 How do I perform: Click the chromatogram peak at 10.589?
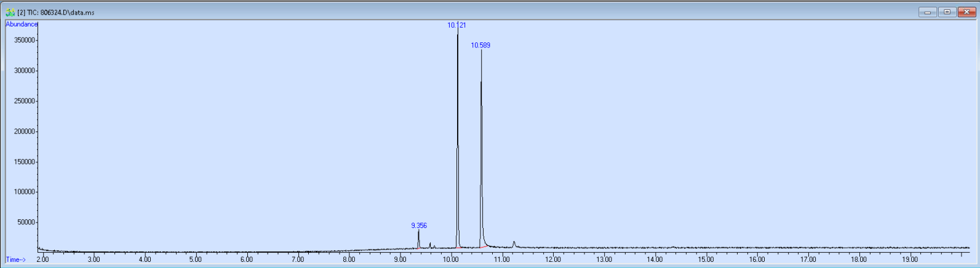(481, 149)
